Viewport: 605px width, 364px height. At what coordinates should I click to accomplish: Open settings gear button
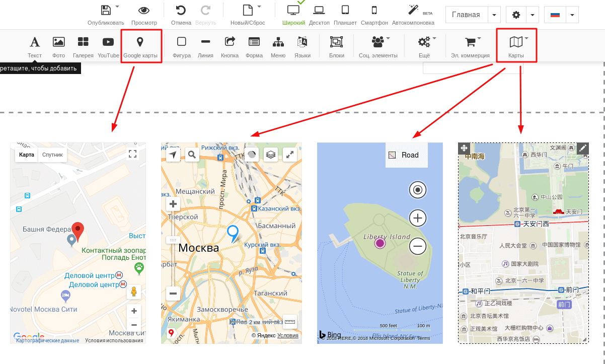pos(516,15)
